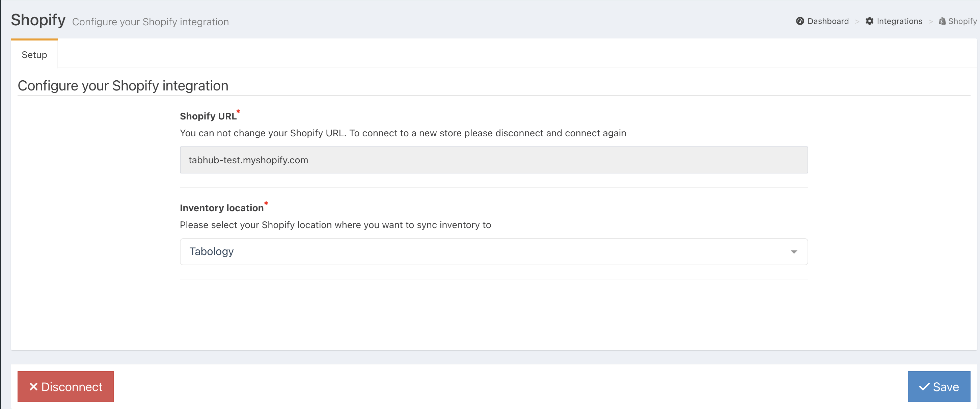Click the disabled Shopify URL field
This screenshot has height=409, width=980.
(x=493, y=160)
